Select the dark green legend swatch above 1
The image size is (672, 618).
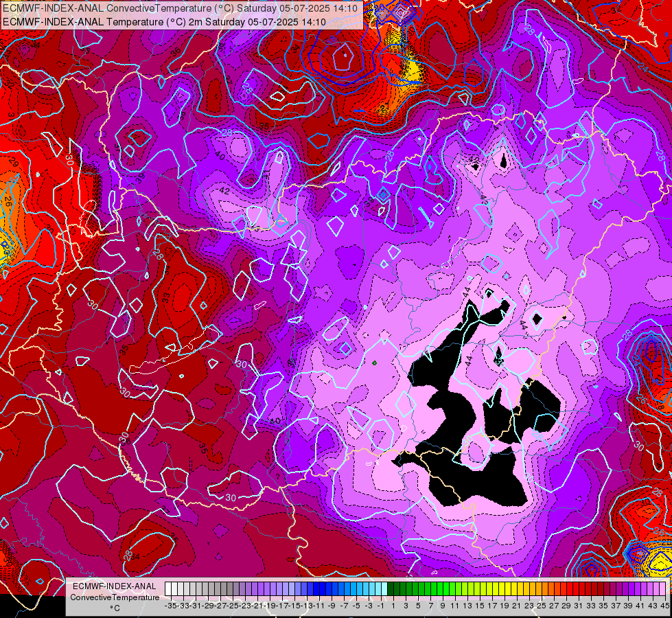click(391, 589)
